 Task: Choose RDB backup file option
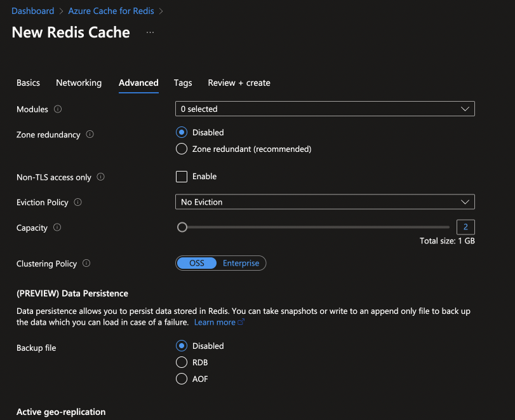[182, 362]
